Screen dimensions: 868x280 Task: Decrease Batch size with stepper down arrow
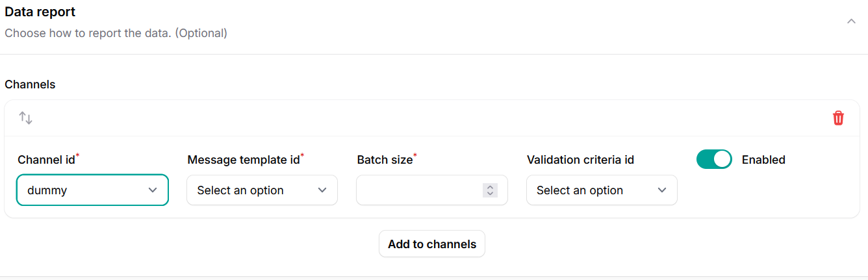(x=490, y=194)
